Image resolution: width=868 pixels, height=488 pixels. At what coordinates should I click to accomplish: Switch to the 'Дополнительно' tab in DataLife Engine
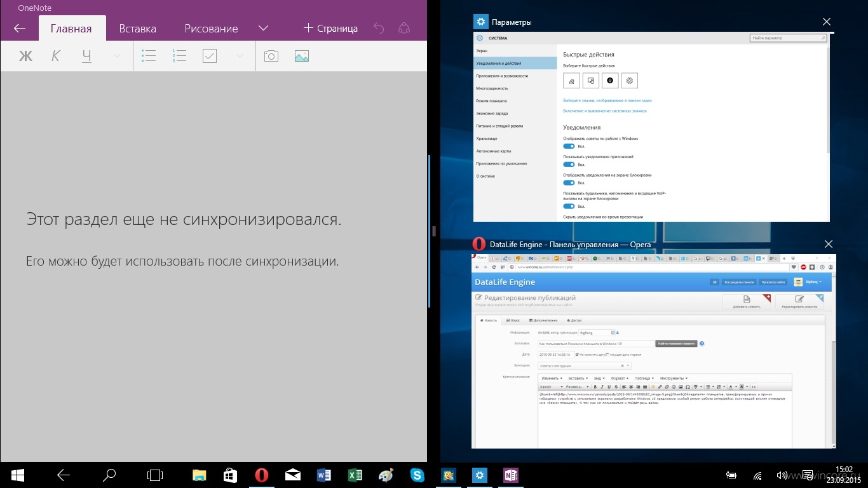tap(543, 320)
